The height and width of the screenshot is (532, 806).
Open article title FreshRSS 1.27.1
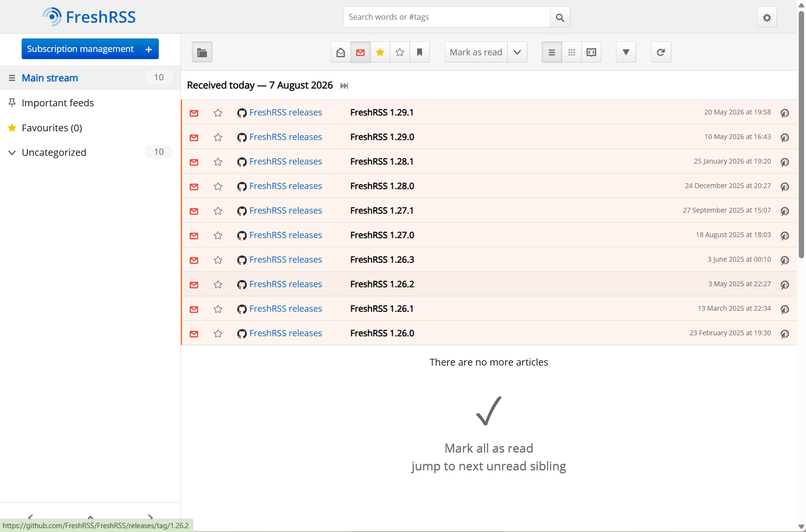pos(382,211)
